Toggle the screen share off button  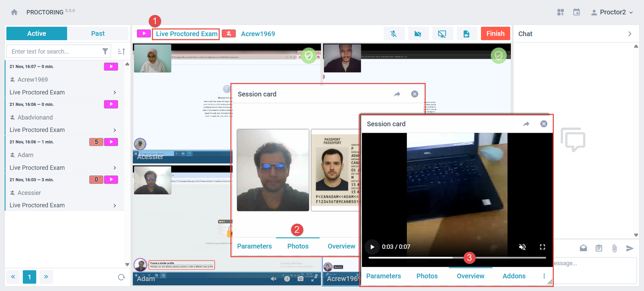coord(442,34)
